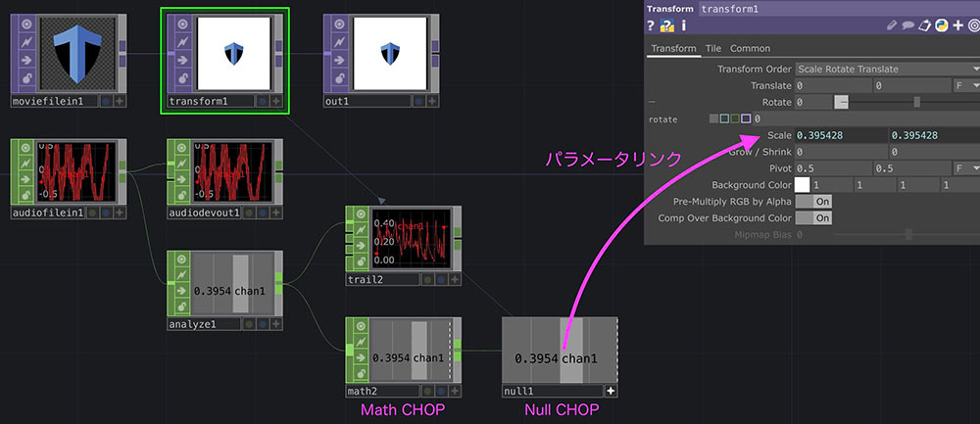
Task: Bypass the out1 node
Action: coord(338,61)
